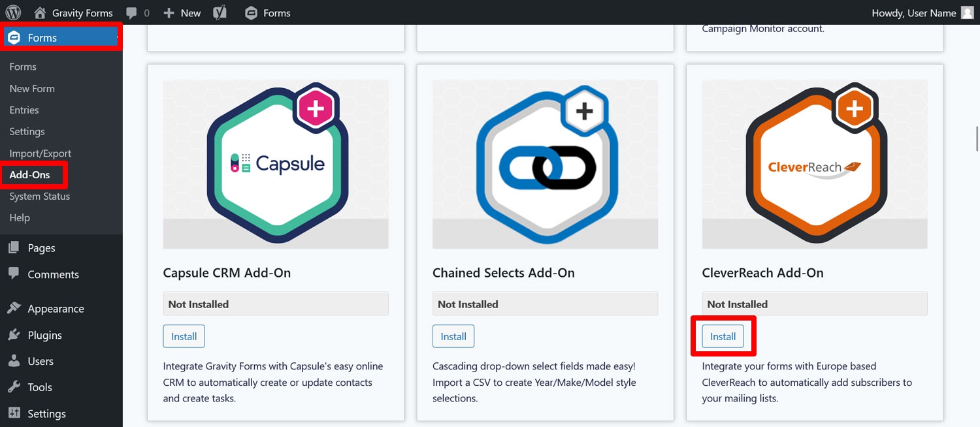Click the Tools wrench icon
Image resolution: width=980 pixels, height=427 pixels.
14,387
